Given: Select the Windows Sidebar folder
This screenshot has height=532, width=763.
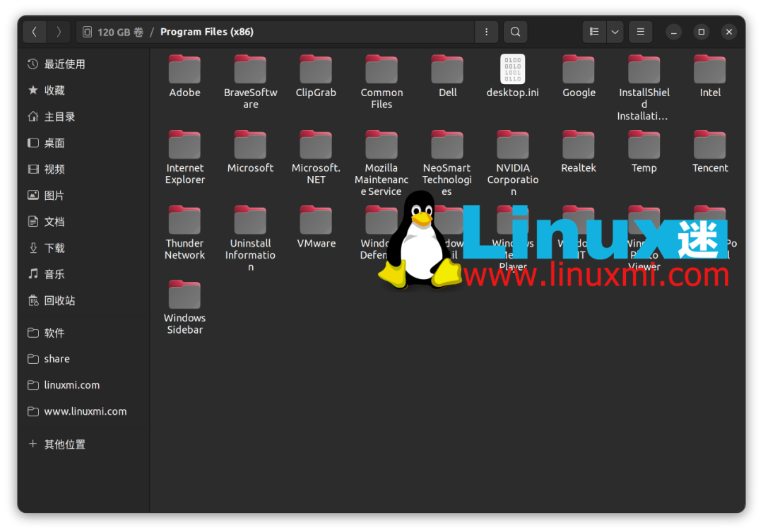Looking at the screenshot, I should click(x=184, y=307).
